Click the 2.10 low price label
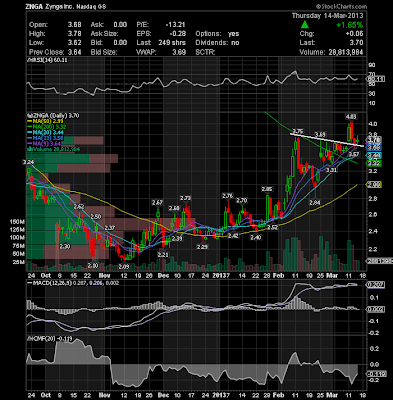 tap(93, 266)
